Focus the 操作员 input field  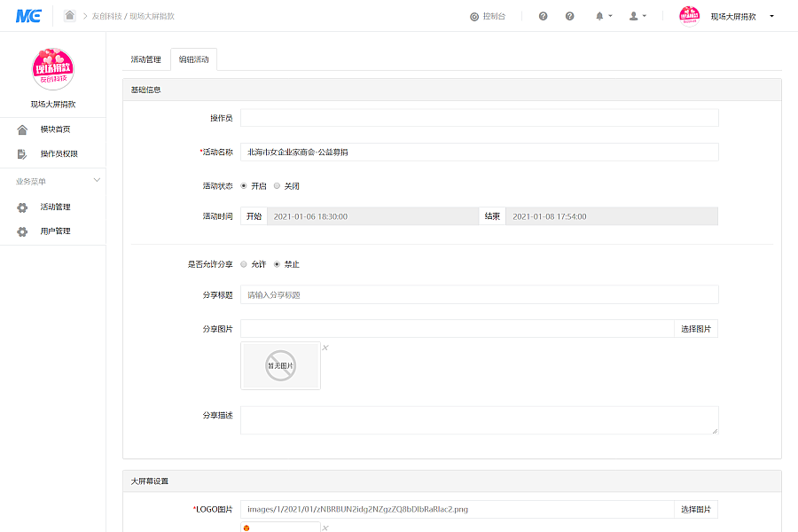[480, 118]
